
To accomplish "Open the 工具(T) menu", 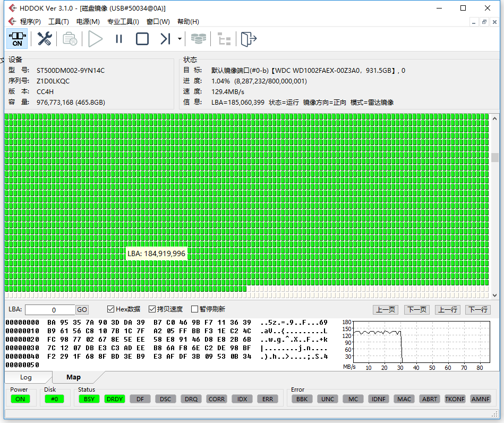I will click(58, 22).
